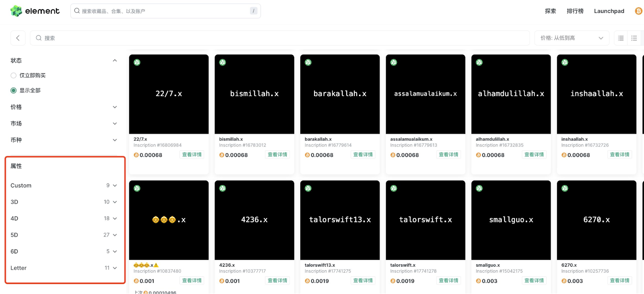Click the BTC coin icon beside 4236.x price

(x=222, y=281)
